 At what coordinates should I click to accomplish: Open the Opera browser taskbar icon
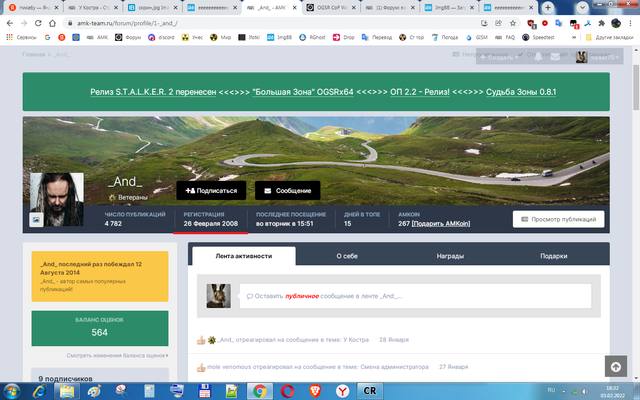click(x=287, y=391)
